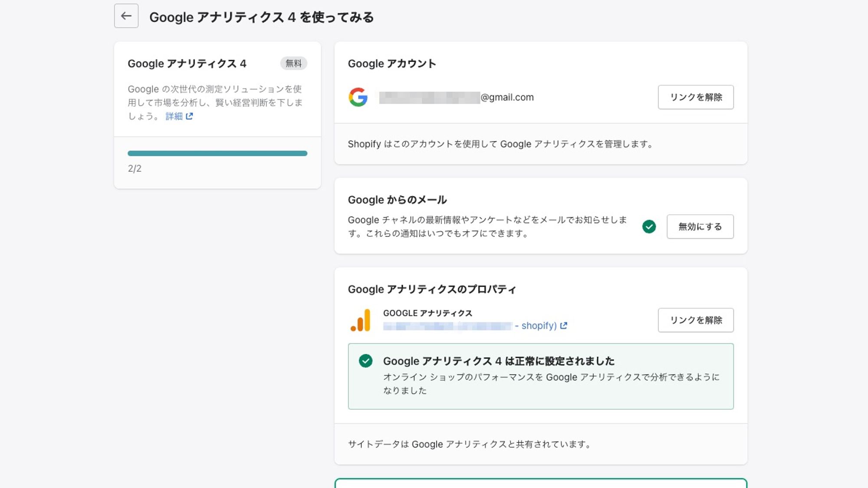Click the Google からのメール heading

point(397,200)
